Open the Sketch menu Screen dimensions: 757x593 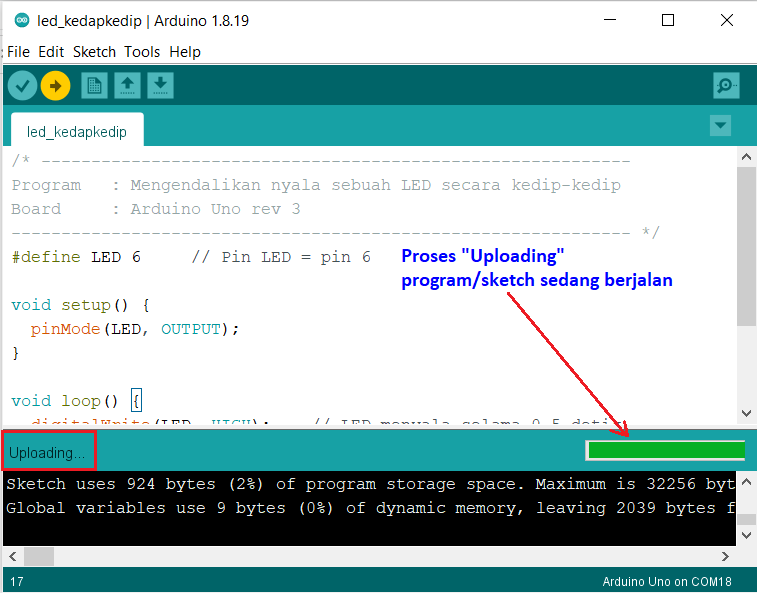[94, 52]
